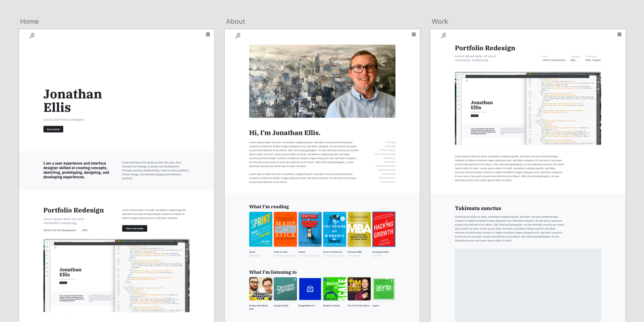Viewport: 644px width, 322px height.
Task: Click Jonathan's portrait photo on the About page
Action: pos(322,81)
